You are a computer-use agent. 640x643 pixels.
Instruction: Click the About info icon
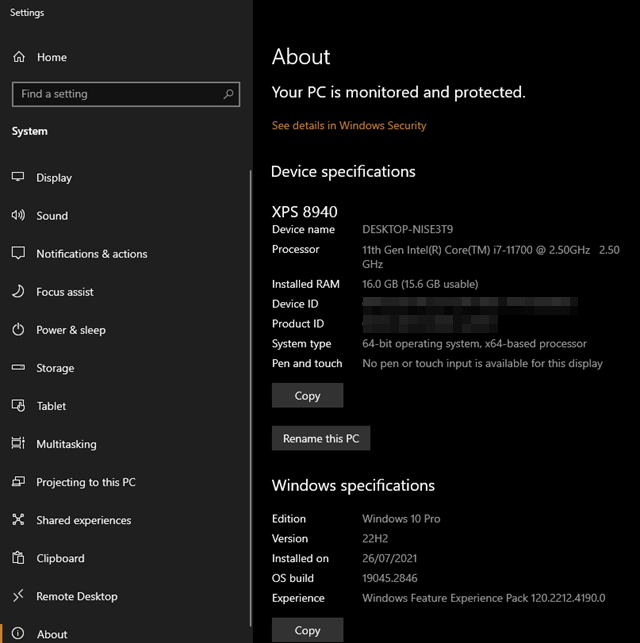click(18, 634)
